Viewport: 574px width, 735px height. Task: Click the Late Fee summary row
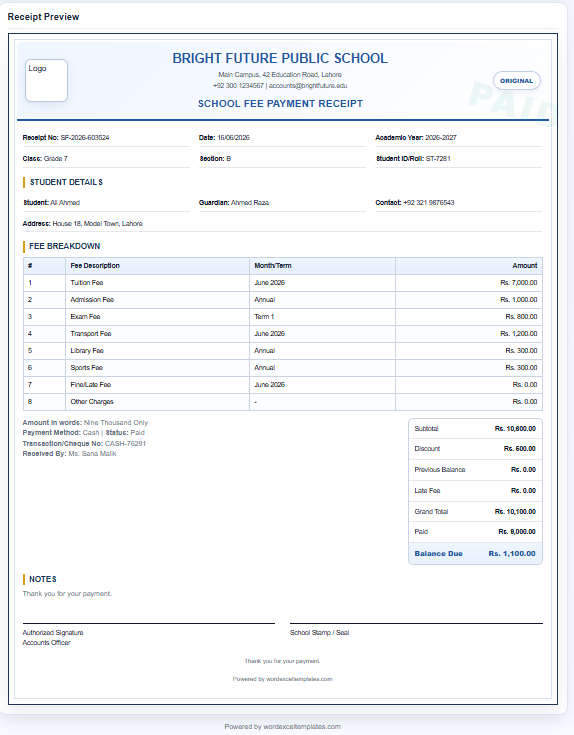(x=475, y=491)
